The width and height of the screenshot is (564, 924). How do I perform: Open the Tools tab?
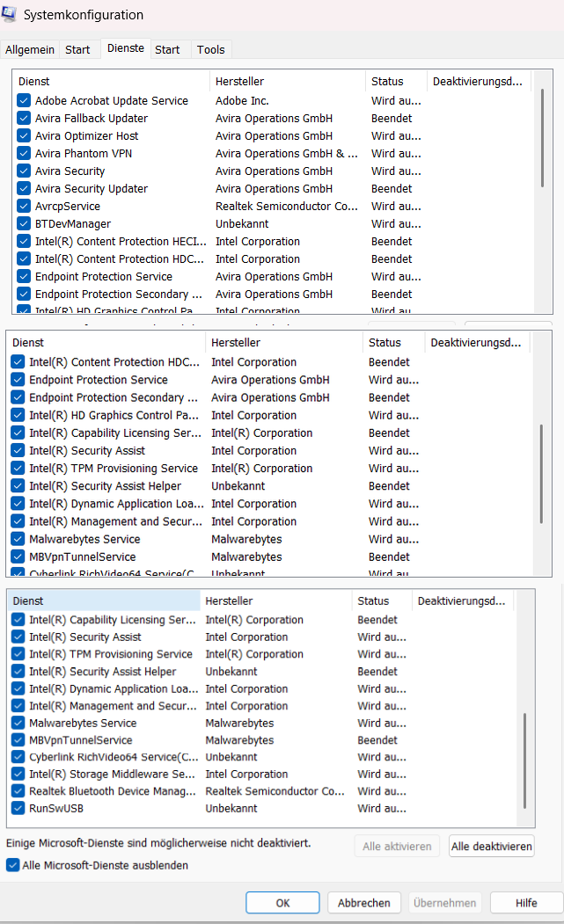(x=210, y=50)
